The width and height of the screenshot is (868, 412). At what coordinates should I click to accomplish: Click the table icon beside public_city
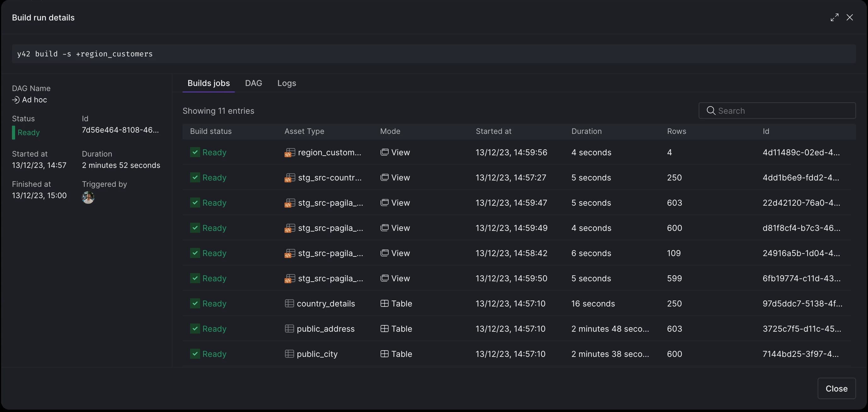click(289, 354)
